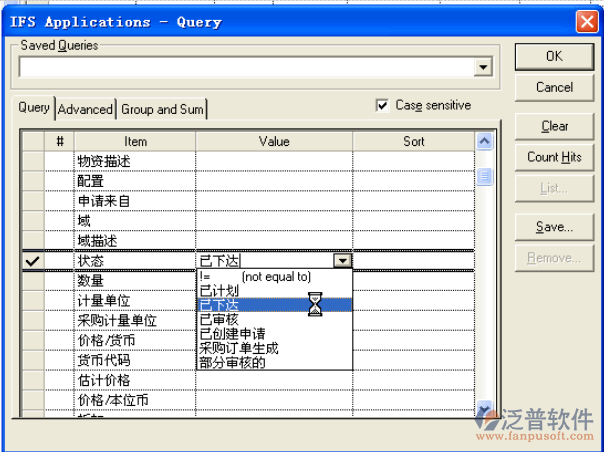
Task: Click the OK button
Action: click(554, 57)
